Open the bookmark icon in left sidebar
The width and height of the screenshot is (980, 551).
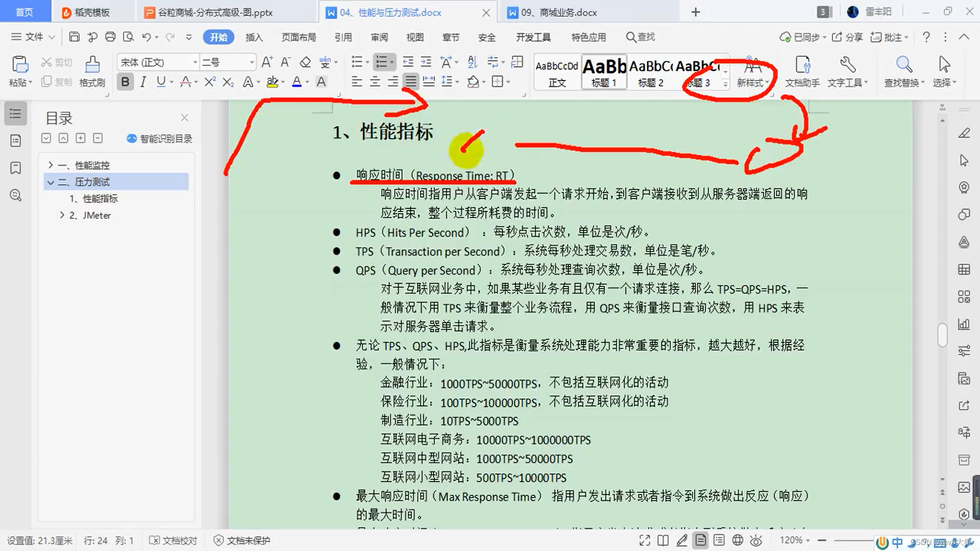(x=16, y=168)
